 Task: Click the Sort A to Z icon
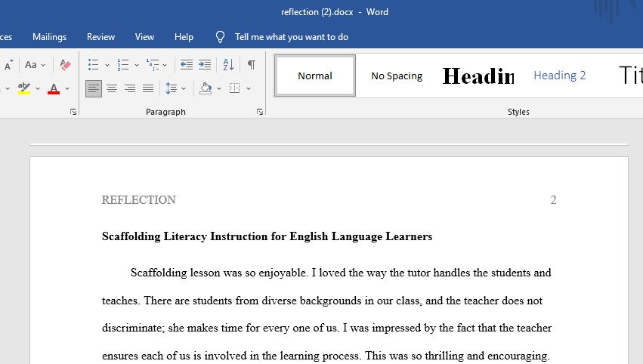click(228, 65)
